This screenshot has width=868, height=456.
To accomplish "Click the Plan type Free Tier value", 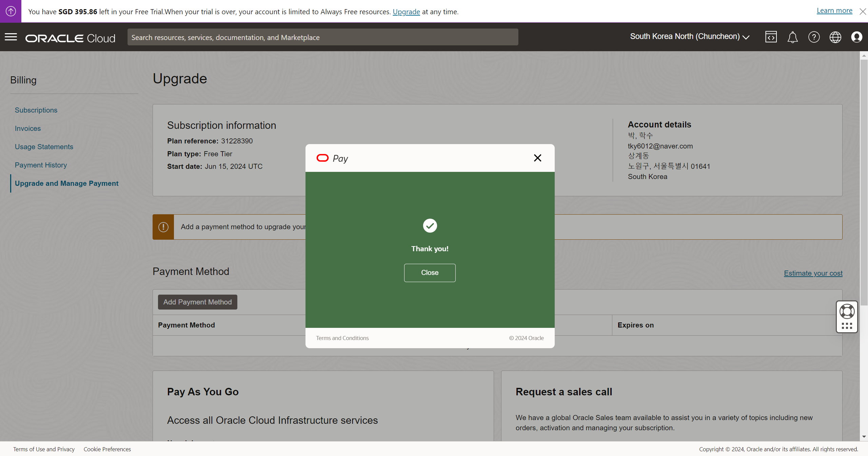I will click(218, 154).
